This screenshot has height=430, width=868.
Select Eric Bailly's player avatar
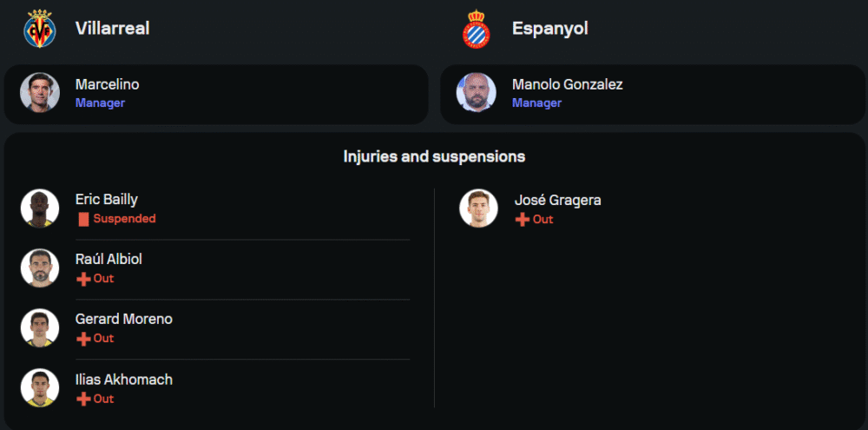pyautogui.click(x=39, y=208)
